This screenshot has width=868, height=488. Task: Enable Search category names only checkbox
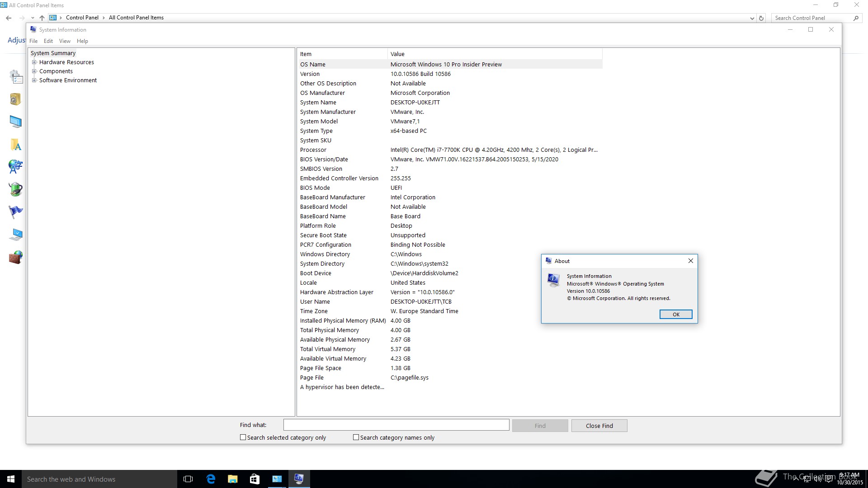(356, 437)
